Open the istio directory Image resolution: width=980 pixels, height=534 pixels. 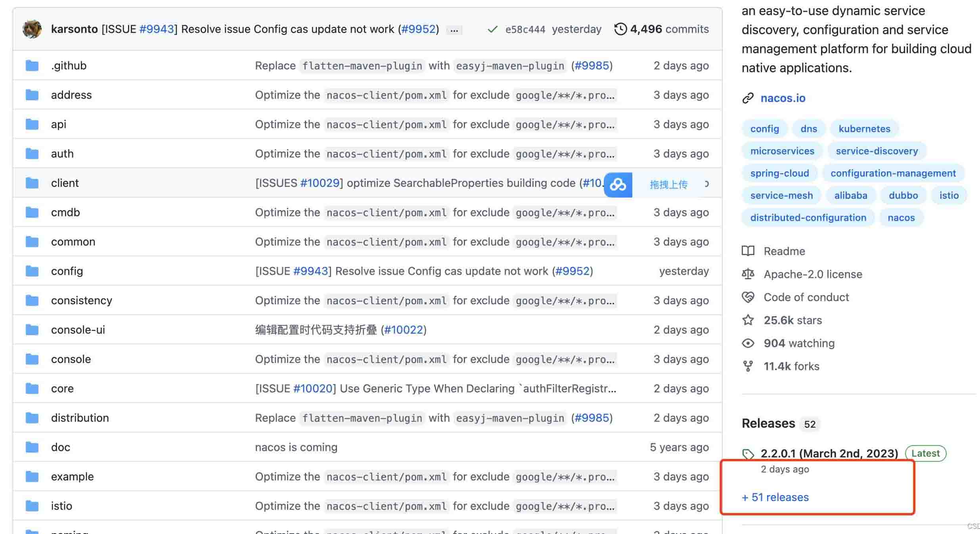[x=61, y=506]
